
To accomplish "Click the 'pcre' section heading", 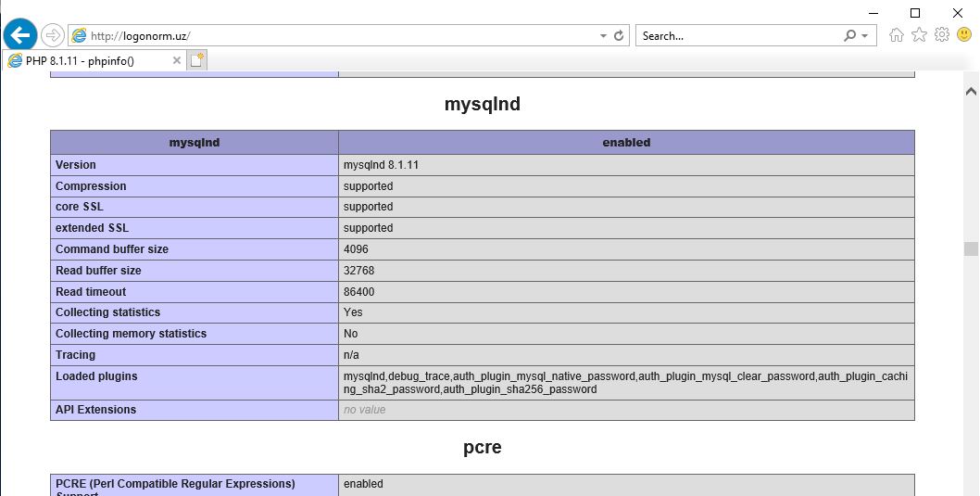I will [x=483, y=448].
